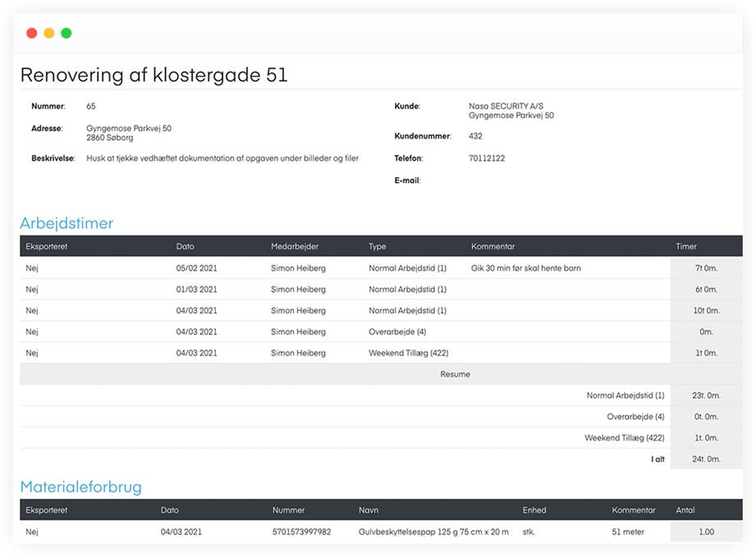Viewport: 756px width, 557px height.
Task: Click the Timer column header
Action: pos(685,246)
